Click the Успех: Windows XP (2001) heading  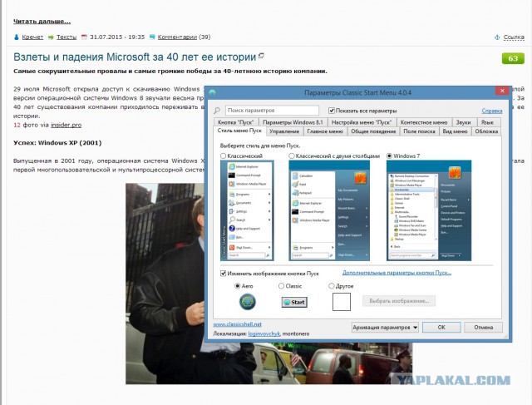(57, 142)
